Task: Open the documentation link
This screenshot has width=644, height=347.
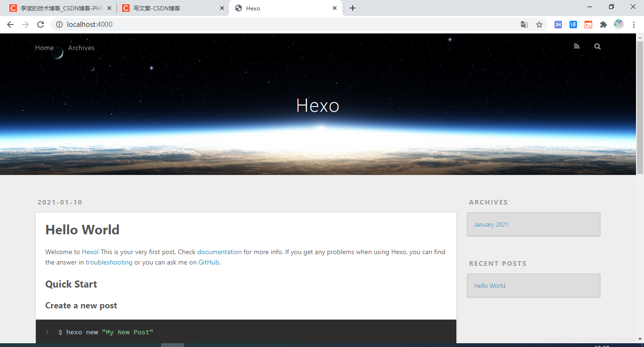Action: [220, 252]
